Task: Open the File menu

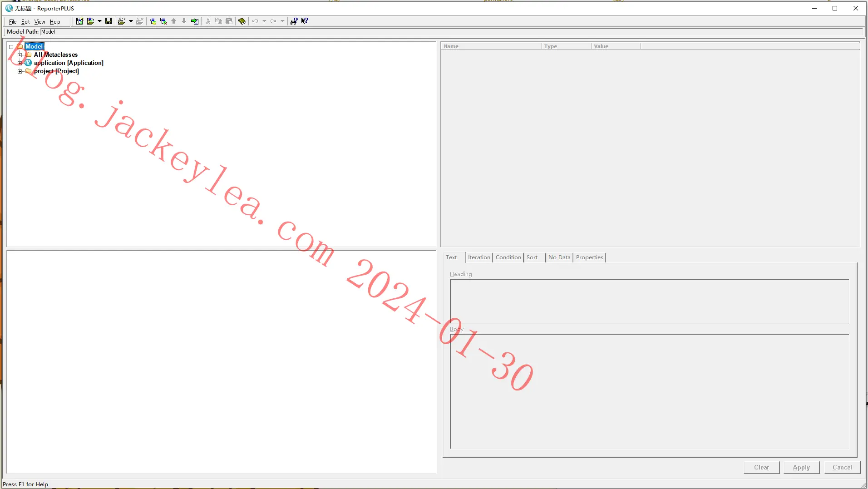Action: point(13,22)
